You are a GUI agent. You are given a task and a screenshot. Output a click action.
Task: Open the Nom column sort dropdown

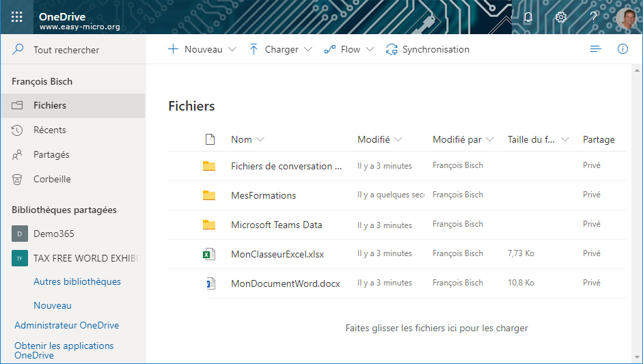[260, 140]
